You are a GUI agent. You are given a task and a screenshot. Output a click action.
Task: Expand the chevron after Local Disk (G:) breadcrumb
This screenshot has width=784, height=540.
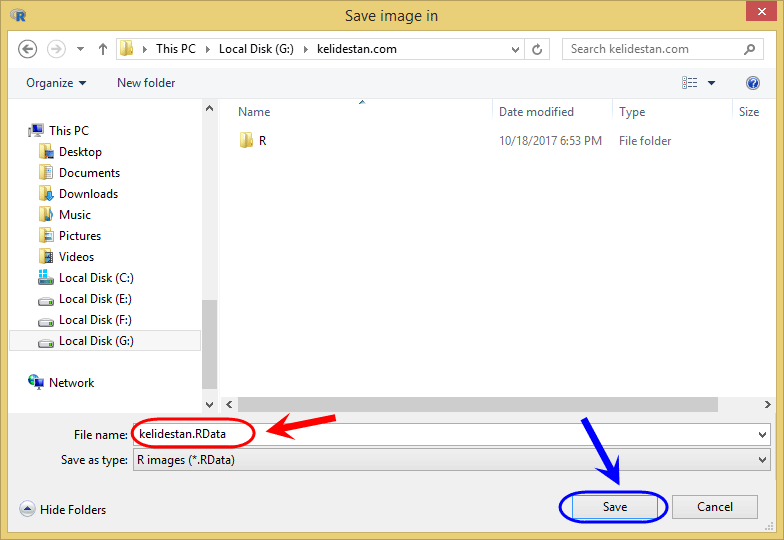(306, 49)
